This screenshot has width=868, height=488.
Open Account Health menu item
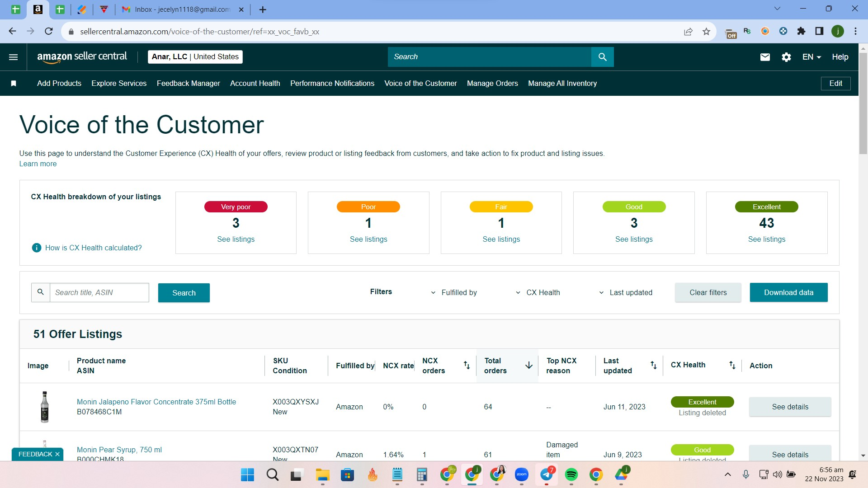point(255,83)
